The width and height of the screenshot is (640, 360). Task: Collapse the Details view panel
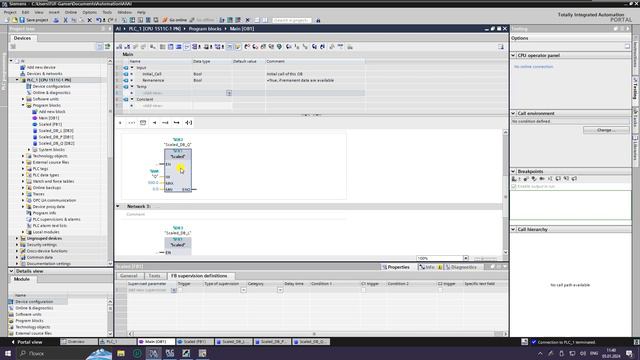click(11, 271)
